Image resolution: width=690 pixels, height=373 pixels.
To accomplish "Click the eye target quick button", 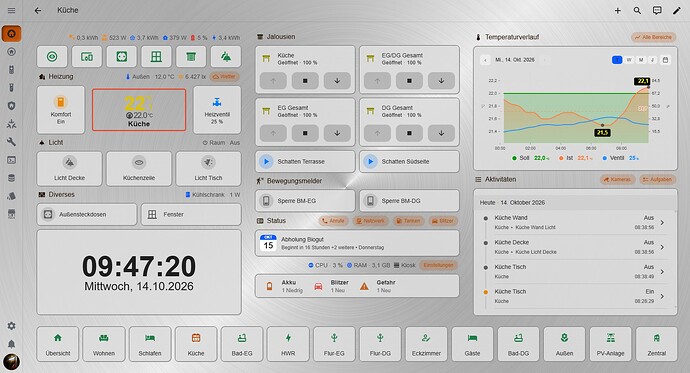I will click(x=52, y=57).
